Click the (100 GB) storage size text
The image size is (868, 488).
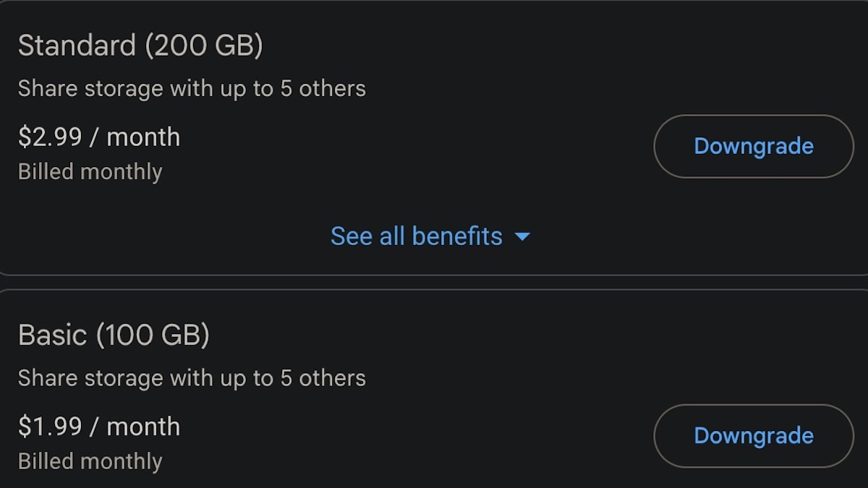153,335
